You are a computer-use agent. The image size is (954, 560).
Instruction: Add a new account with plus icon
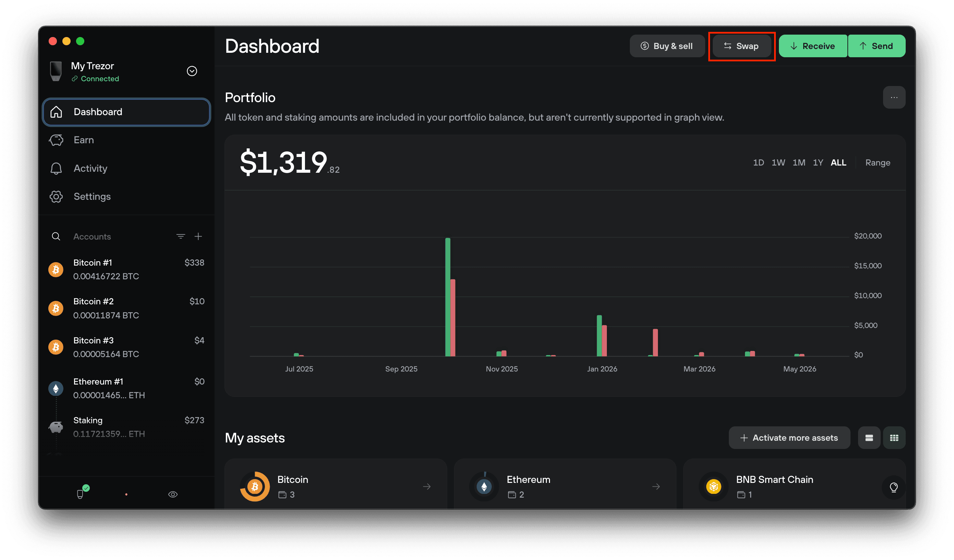click(x=198, y=237)
